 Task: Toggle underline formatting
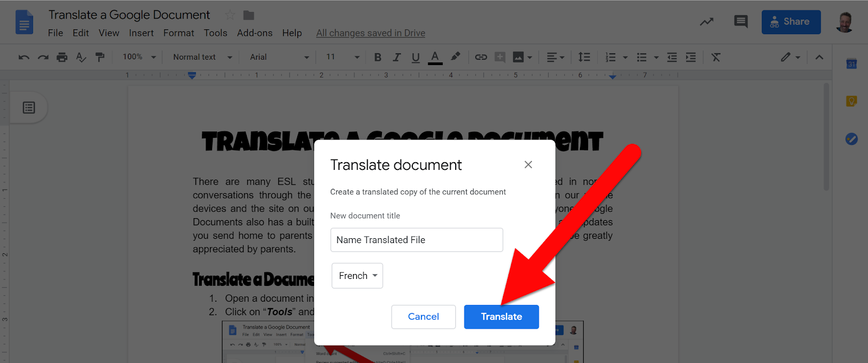tap(416, 58)
